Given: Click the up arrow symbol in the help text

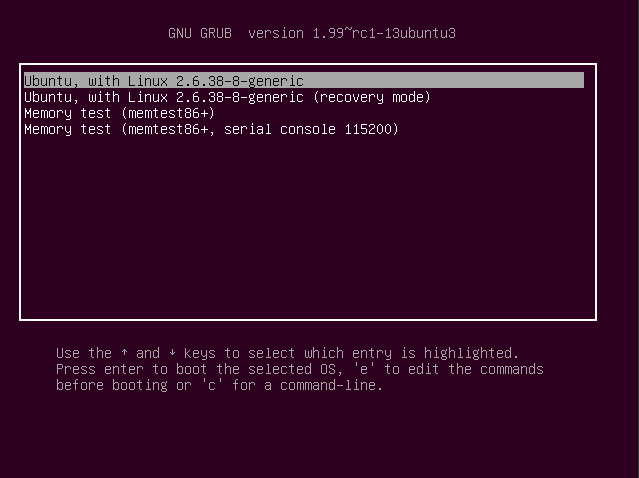Looking at the screenshot, I should pos(124,352).
